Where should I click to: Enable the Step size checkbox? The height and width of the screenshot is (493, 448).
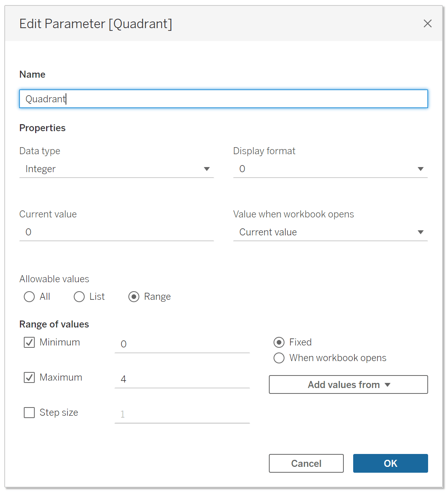pyautogui.click(x=29, y=413)
